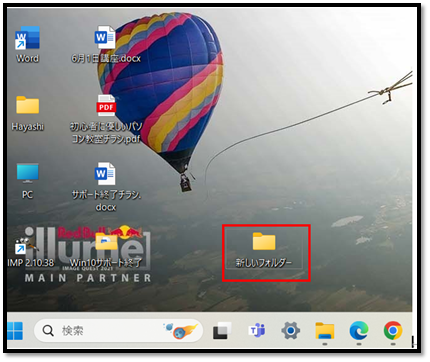The height and width of the screenshot is (362, 430).
Task: Select the Hayashi folder icon
Action: click(x=28, y=105)
